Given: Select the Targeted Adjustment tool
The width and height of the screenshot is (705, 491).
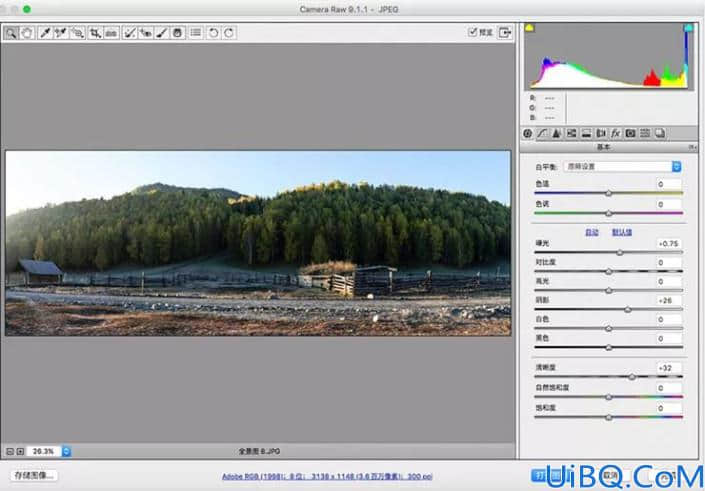Looking at the screenshot, I should (x=77, y=33).
